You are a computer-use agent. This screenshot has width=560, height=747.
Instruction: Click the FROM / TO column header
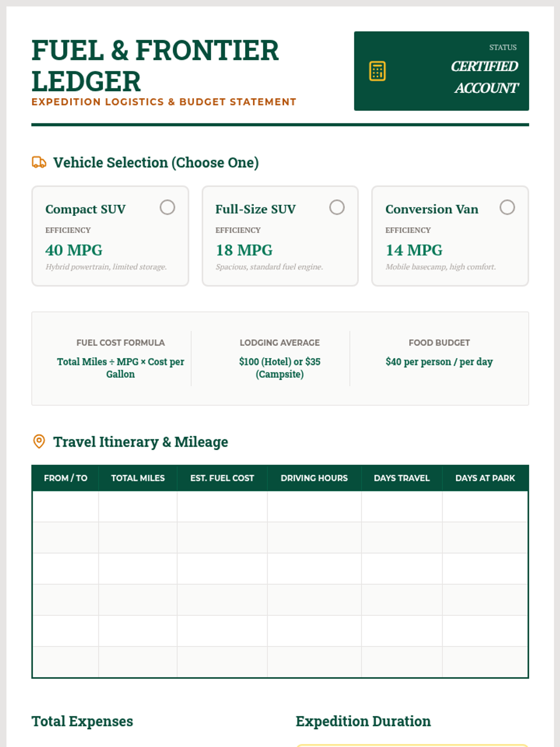coord(65,478)
